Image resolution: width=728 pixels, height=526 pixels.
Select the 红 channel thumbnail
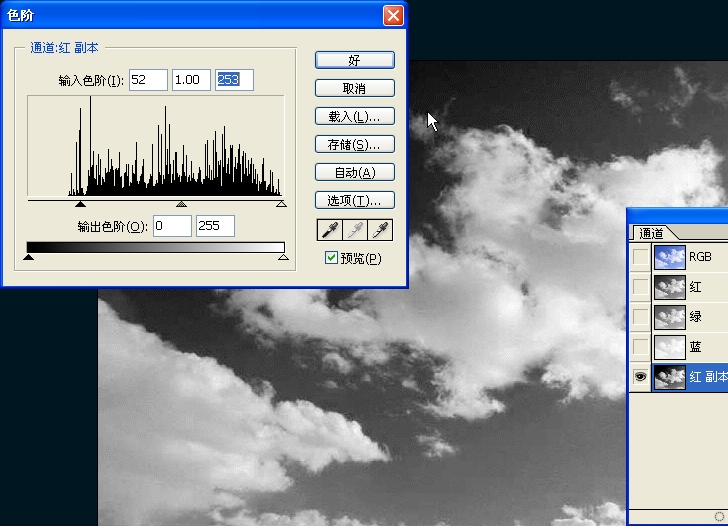670,287
